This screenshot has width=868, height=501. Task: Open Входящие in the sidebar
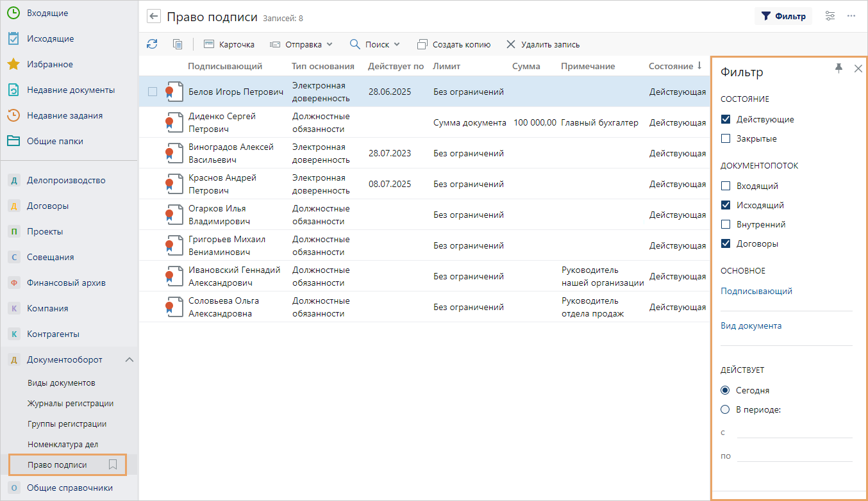[x=47, y=13]
